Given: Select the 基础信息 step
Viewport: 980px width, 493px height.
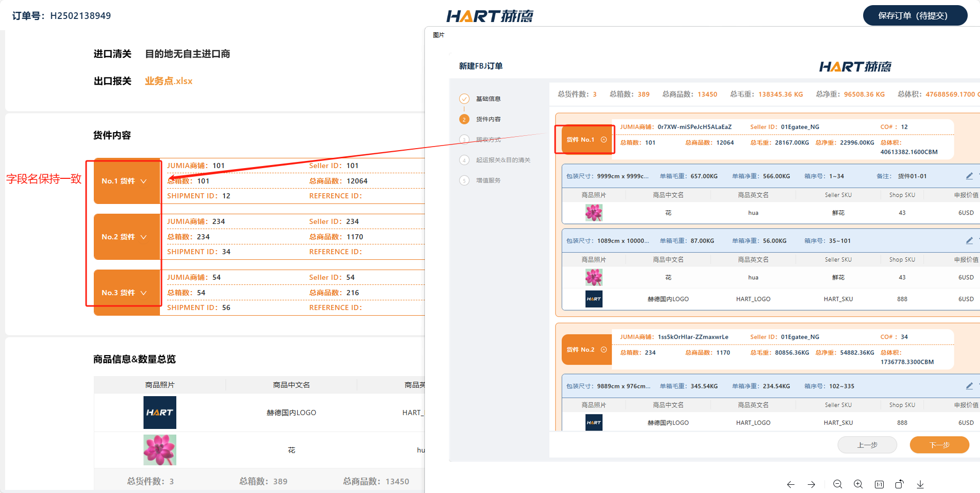Looking at the screenshot, I should [x=487, y=99].
